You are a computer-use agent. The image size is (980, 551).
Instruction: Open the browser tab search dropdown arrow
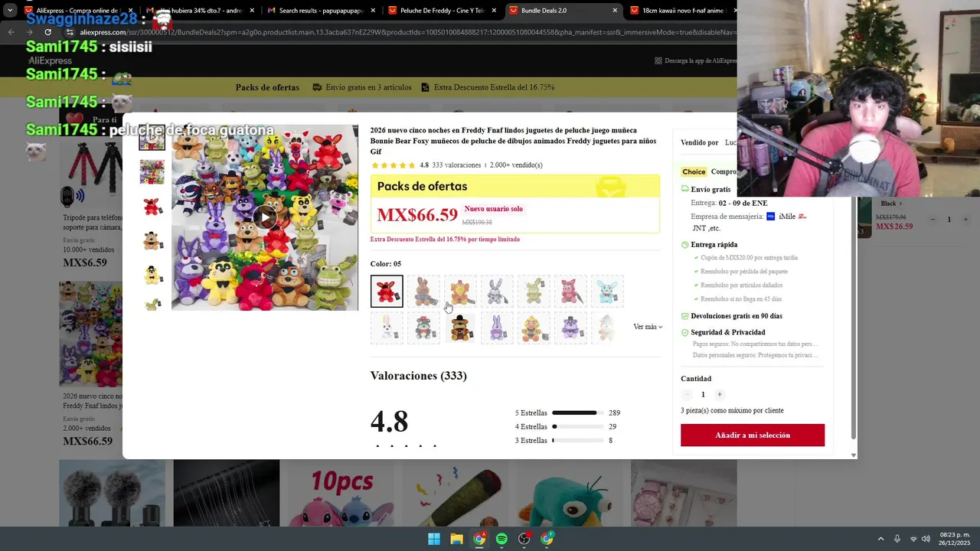10,11
